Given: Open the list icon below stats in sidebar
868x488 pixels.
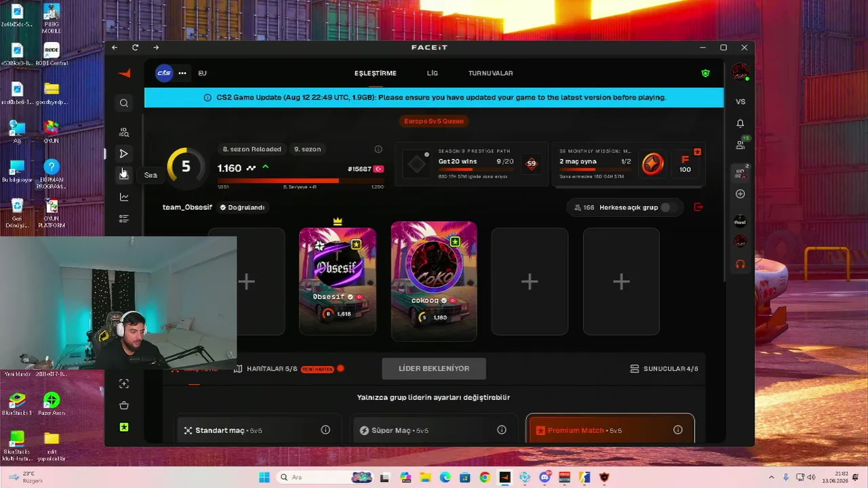Looking at the screenshot, I should pos(124,219).
